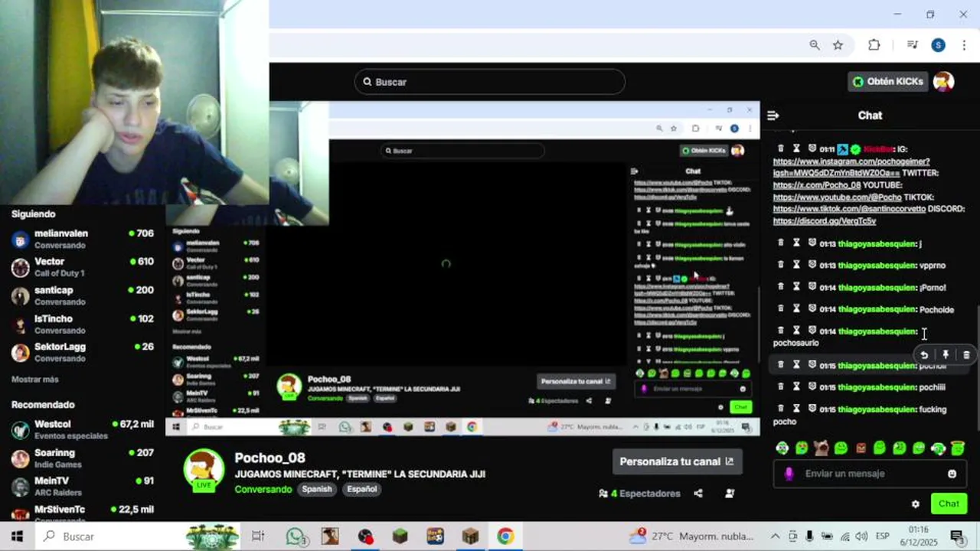Timeout the user on the '¡Porno!' message
980x551 pixels.
point(796,287)
